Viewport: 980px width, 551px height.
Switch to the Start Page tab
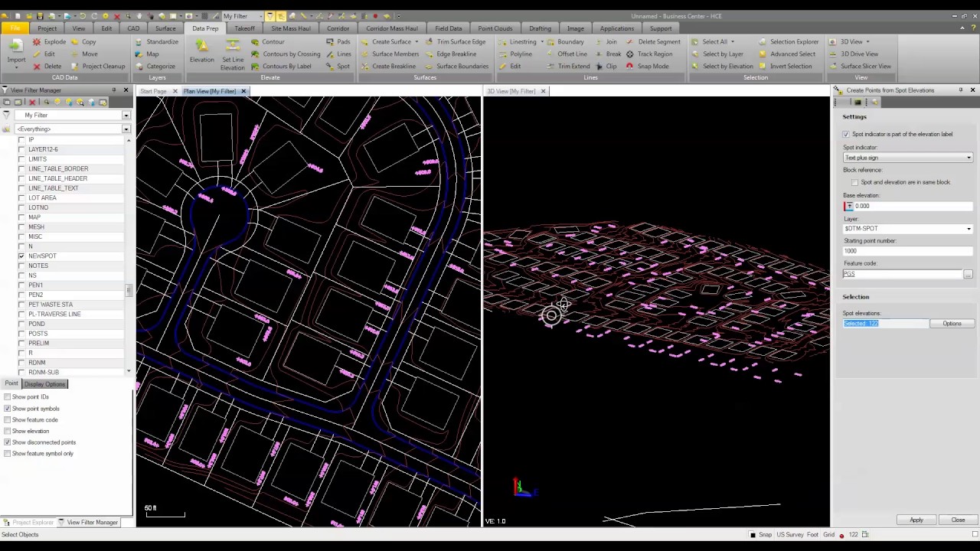[x=153, y=92]
